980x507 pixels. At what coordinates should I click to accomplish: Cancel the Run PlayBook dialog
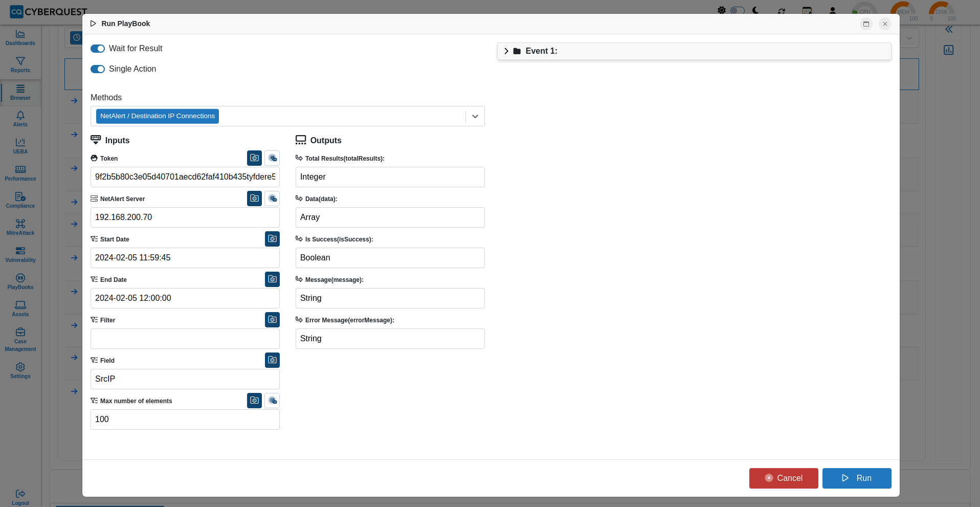(x=784, y=478)
